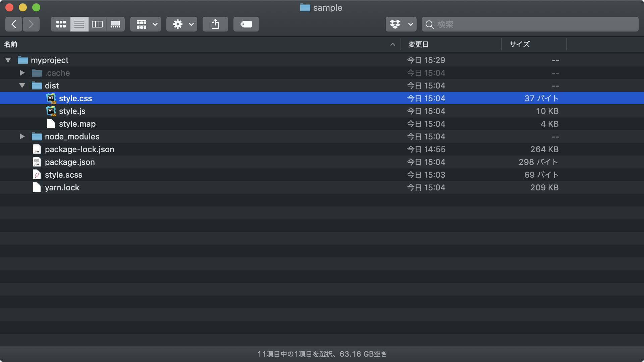The height and width of the screenshot is (362, 644).
Task: Sort by the サイズ column header
Action: [x=520, y=44]
